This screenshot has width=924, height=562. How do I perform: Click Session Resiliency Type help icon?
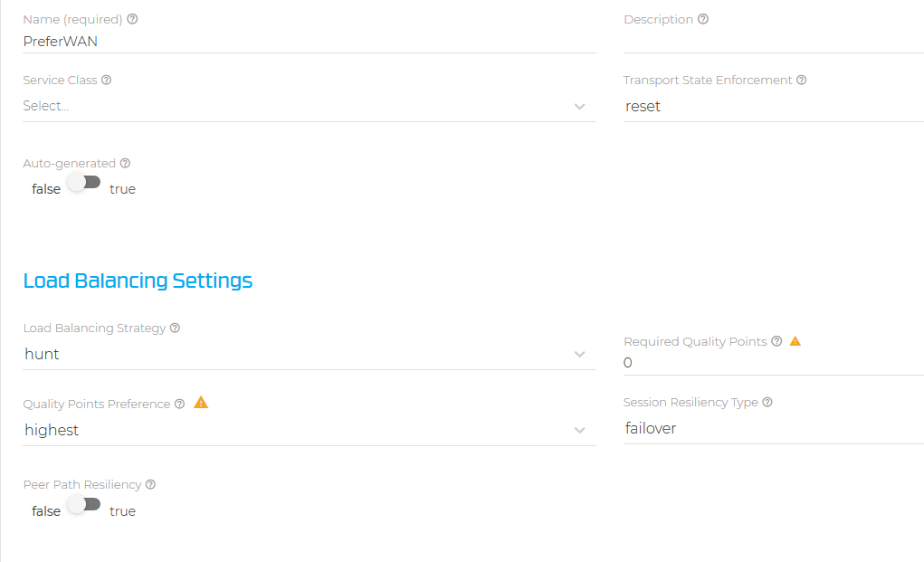tap(767, 402)
